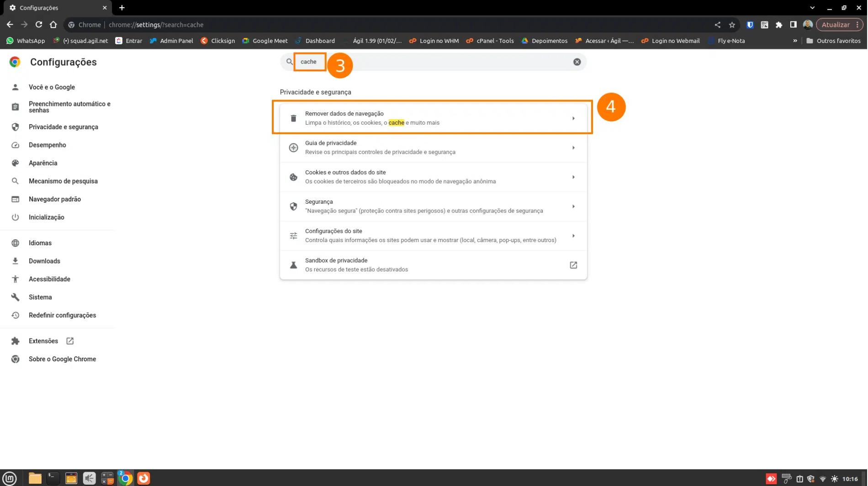
Task: Click the bookmark star icon in address bar
Action: coord(732,25)
